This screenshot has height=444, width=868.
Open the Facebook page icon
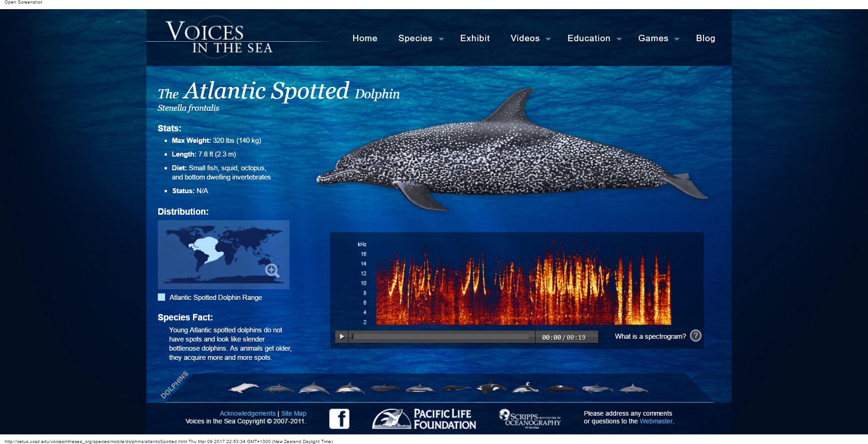pyautogui.click(x=339, y=418)
